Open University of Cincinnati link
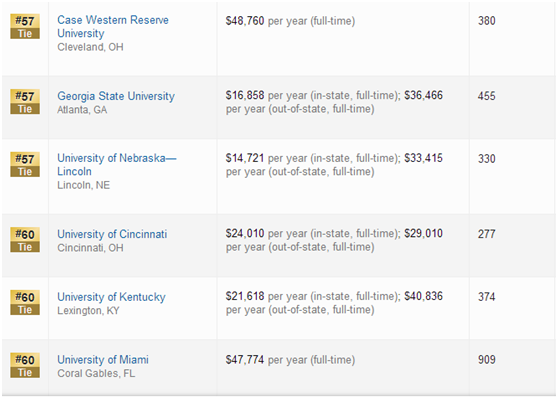558x399 pixels. tap(112, 234)
